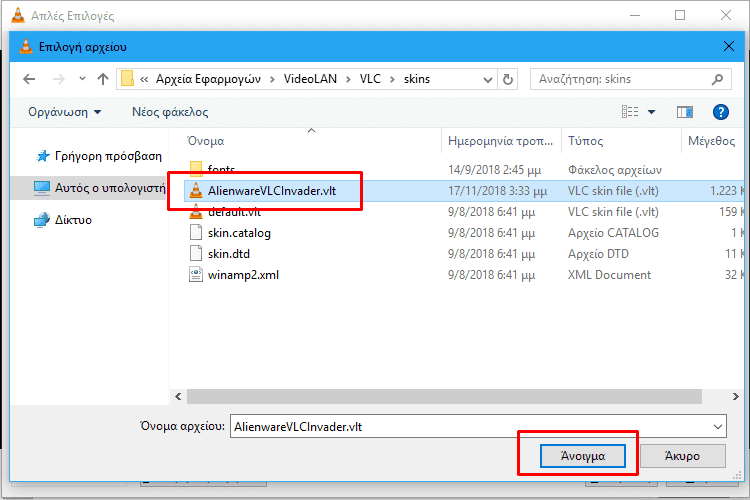The height and width of the screenshot is (500, 750).
Task: Click the folder icon in address bar
Action: (x=127, y=79)
